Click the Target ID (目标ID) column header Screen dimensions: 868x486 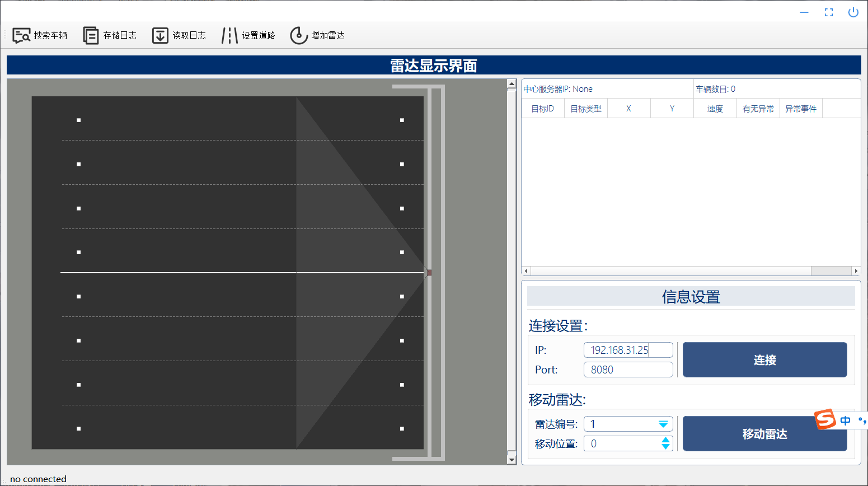[x=542, y=109]
